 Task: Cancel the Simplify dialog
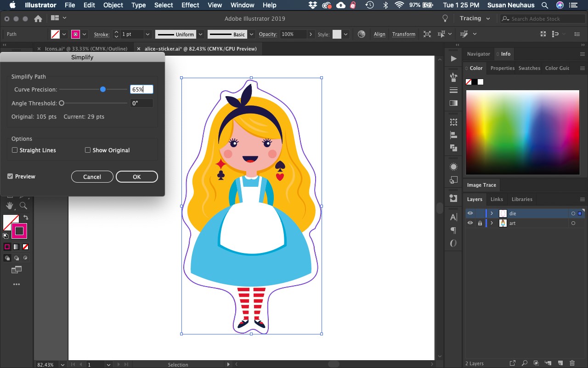pyautogui.click(x=92, y=177)
